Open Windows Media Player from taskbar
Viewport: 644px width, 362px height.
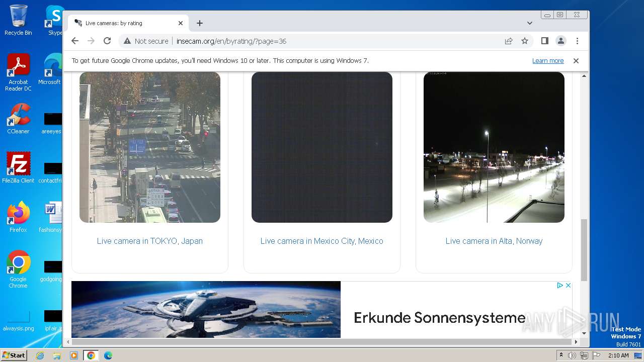pos(74,355)
